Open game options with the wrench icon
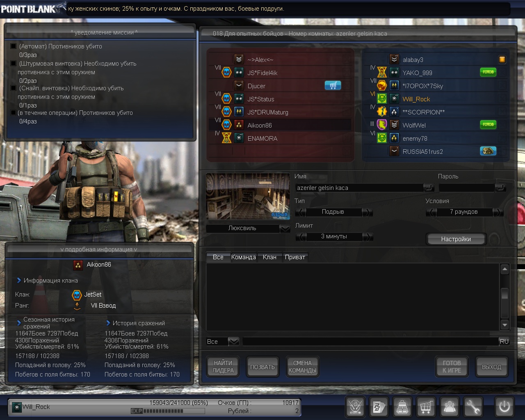Viewport: 525px width, 420px height. pos(473,407)
